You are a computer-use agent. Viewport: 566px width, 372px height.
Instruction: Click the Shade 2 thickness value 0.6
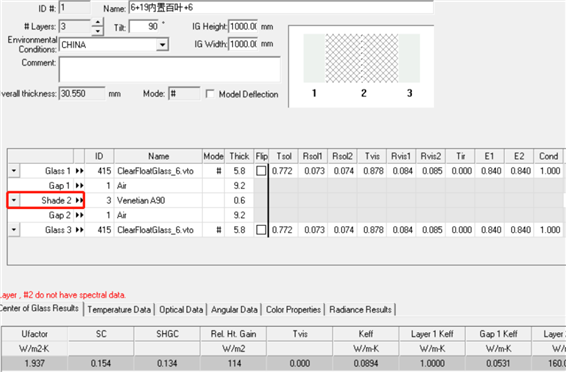pyautogui.click(x=239, y=200)
